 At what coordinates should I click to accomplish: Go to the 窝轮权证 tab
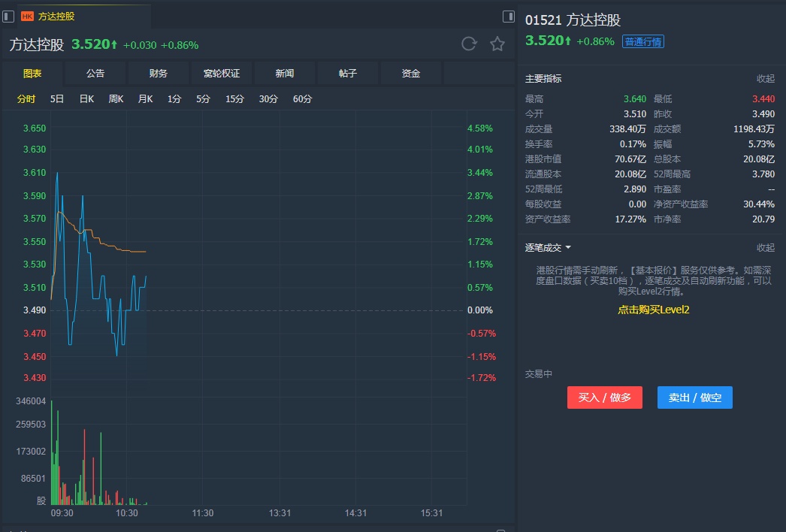click(x=222, y=74)
